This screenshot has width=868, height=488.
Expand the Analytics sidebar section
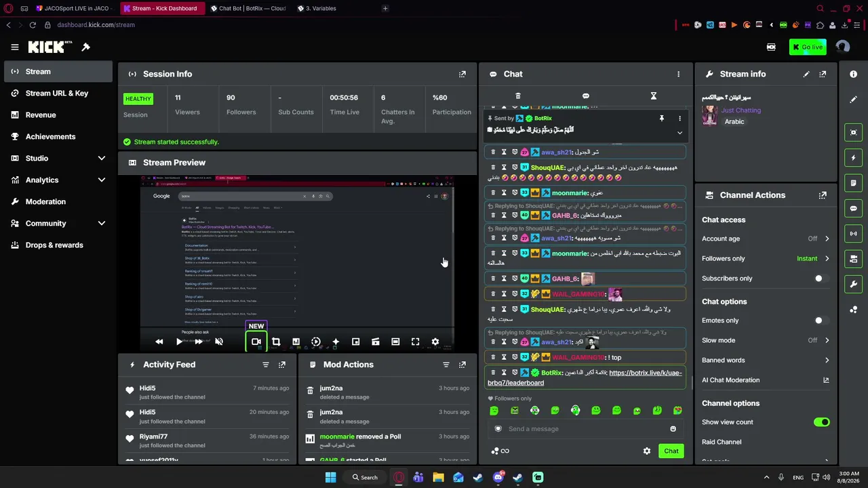[x=102, y=180]
